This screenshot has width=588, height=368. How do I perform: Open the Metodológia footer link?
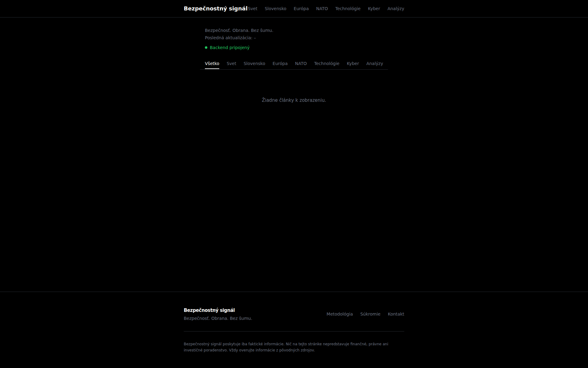(x=339, y=314)
